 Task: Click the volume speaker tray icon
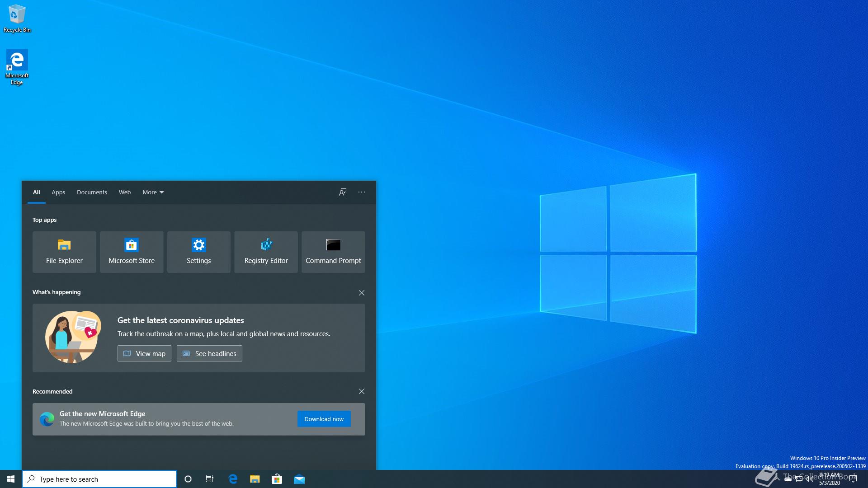coord(810,479)
